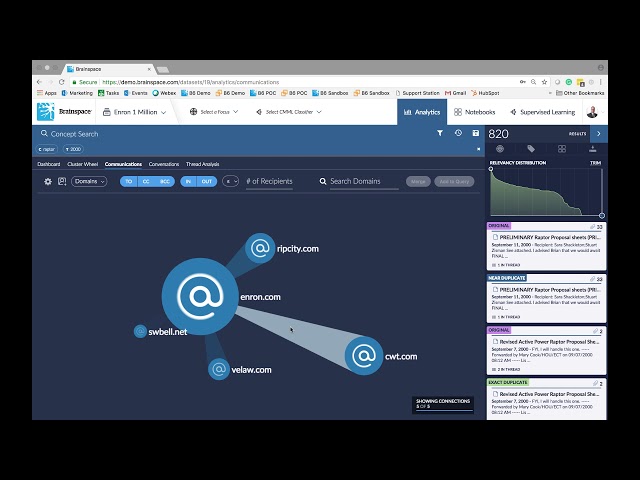Click the browser back arrow

(x=39, y=82)
